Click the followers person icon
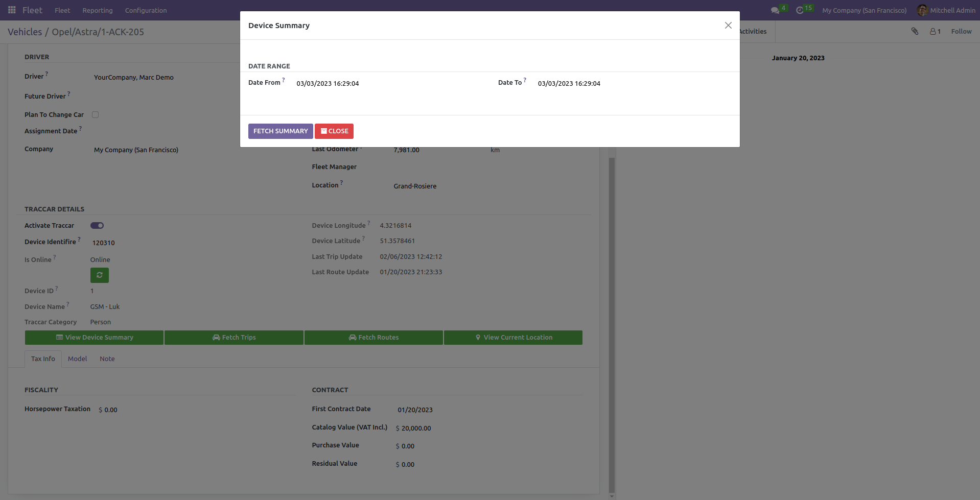980x500 pixels. 933,32
